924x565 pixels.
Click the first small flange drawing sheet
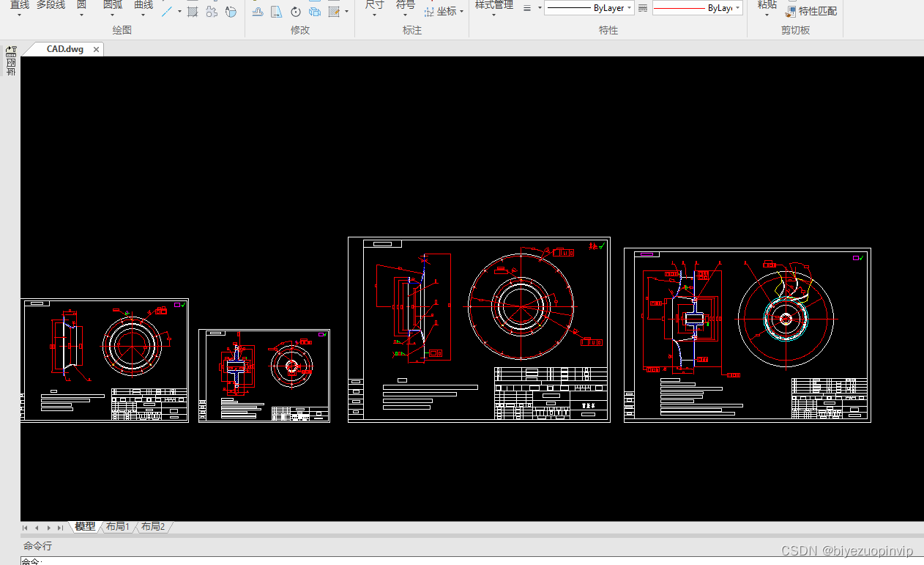[x=105, y=360]
